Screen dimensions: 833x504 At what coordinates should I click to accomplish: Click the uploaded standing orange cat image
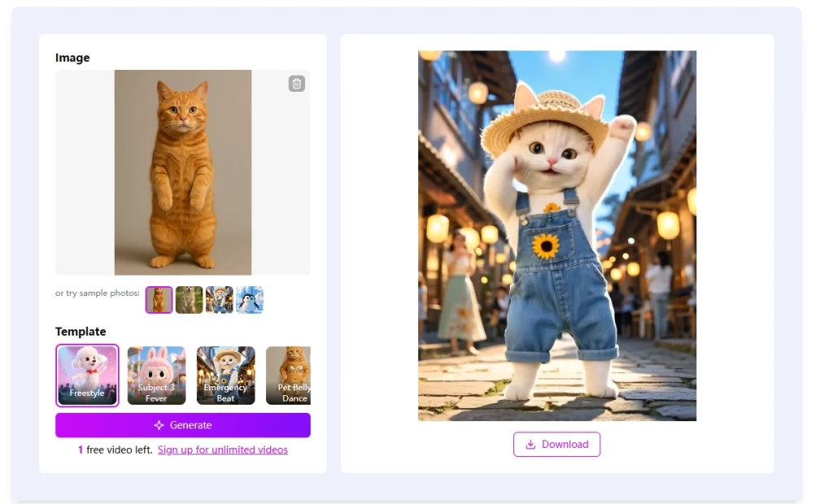pyautogui.click(x=183, y=172)
